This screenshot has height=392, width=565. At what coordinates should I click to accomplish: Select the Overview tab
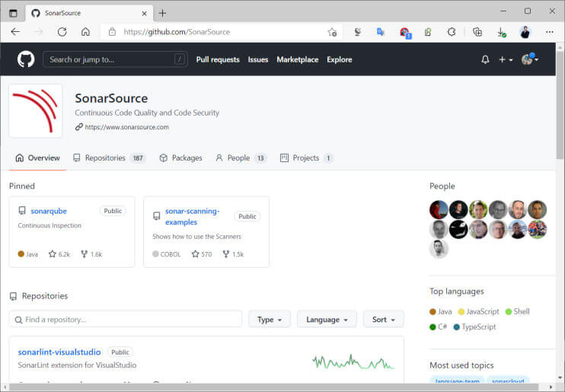(x=37, y=158)
